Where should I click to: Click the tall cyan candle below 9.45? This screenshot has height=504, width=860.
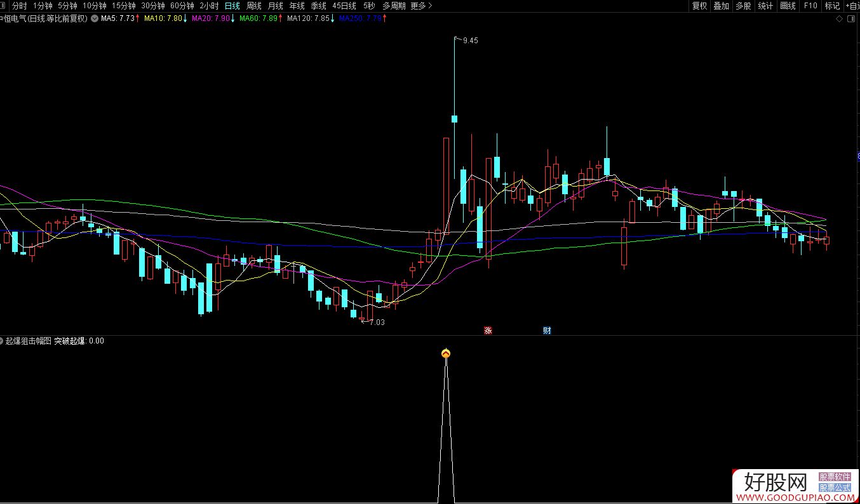click(455, 119)
